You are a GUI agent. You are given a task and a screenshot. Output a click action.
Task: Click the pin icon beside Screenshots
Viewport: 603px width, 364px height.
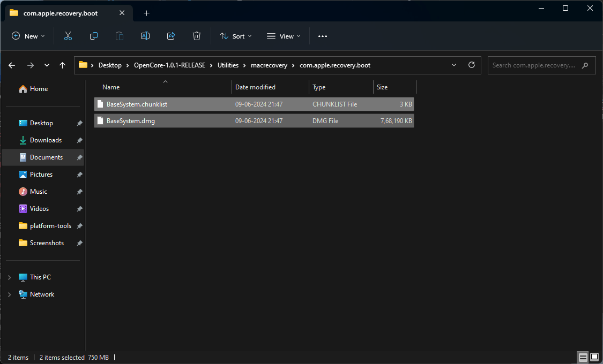(80, 243)
